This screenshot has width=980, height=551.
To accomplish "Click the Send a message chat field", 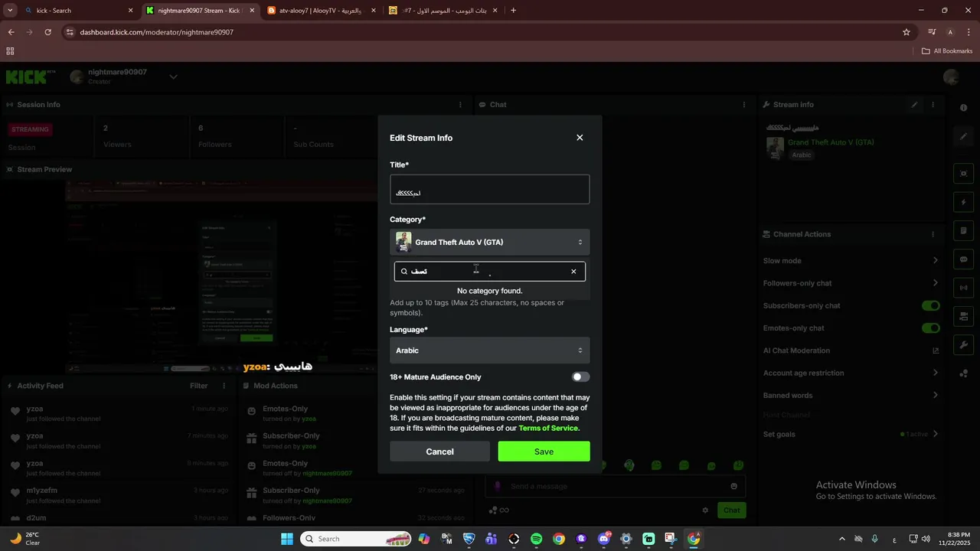I will pyautogui.click(x=616, y=486).
